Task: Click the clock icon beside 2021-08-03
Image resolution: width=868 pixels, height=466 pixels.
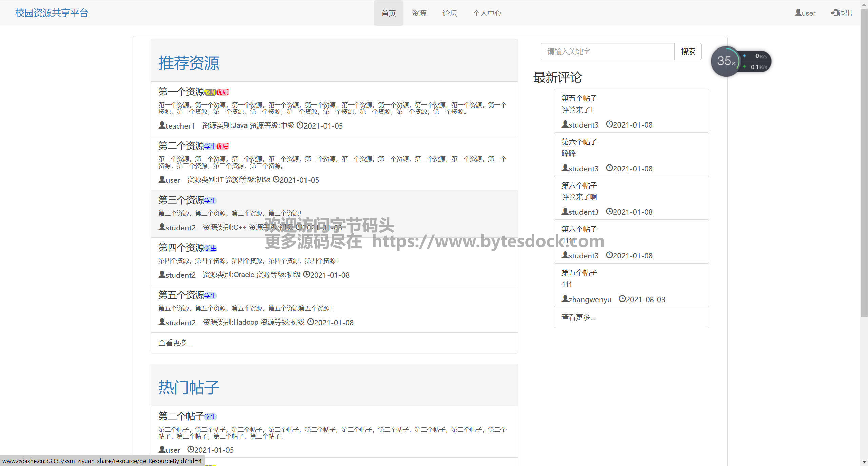Action: (x=622, y=299)
